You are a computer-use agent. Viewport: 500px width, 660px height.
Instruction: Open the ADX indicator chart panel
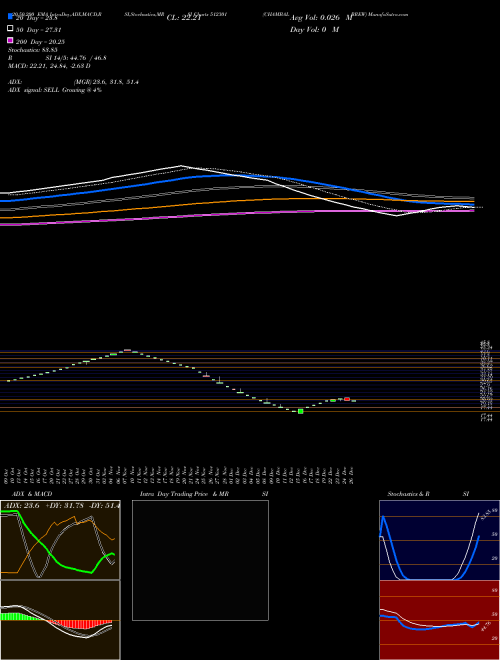click(60, 540)
